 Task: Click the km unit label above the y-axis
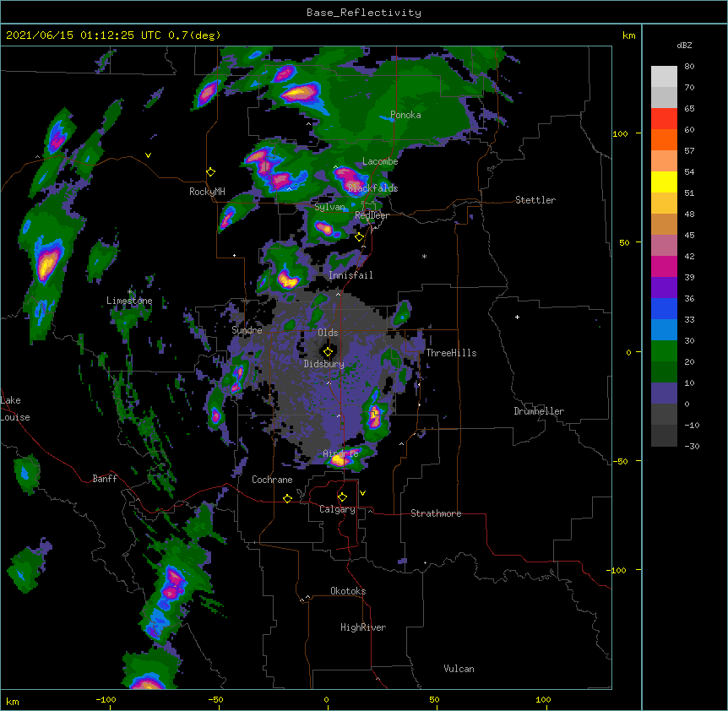click(x=628, y=35)
